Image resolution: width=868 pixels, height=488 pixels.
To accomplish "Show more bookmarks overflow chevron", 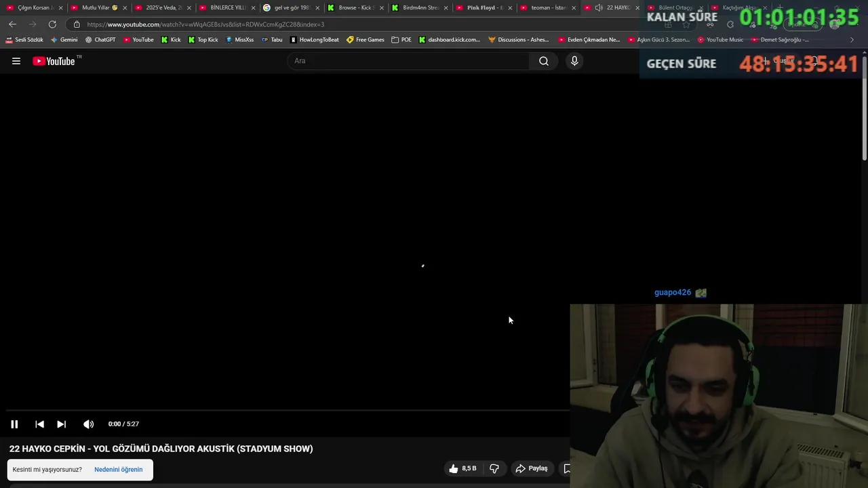I will [x=852, y=40].
